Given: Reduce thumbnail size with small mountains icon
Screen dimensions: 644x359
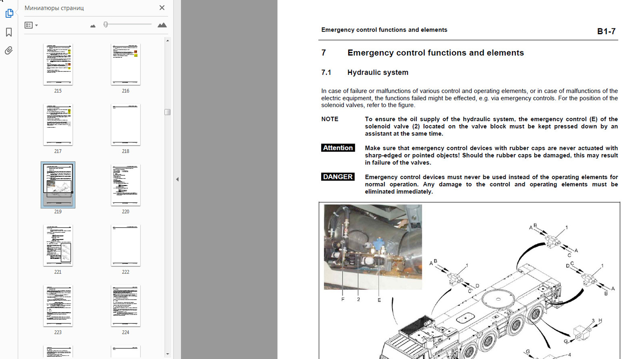Looking at the screenshot, I should tap(93, 25).
